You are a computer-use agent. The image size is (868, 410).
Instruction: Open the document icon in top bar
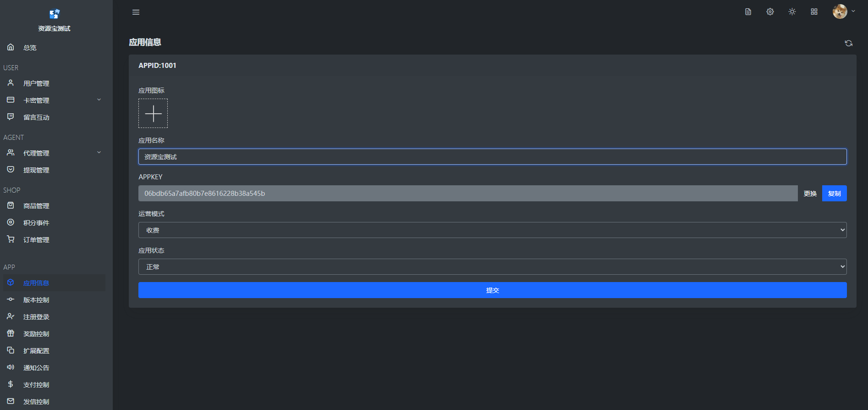[x=748, y=12]
